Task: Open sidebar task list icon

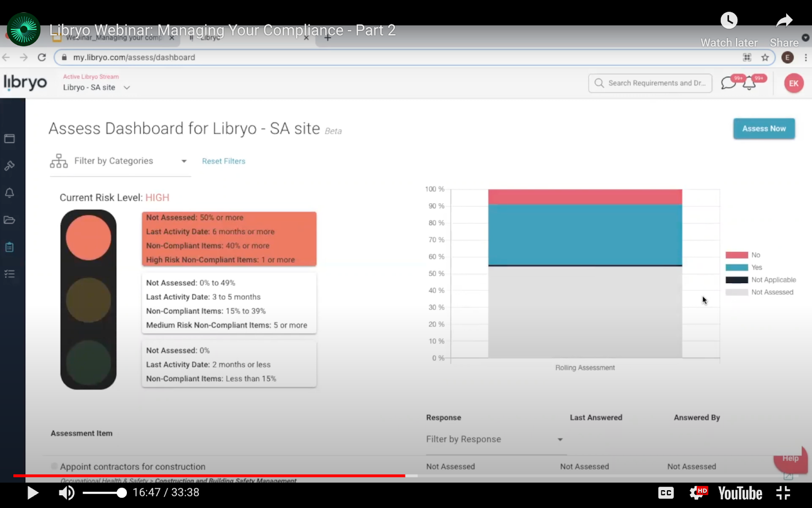Action: pyautogui.click(x=10, y=274)
